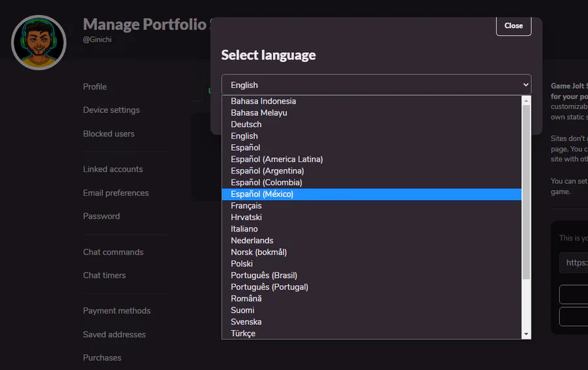Select Español (México) from the list
Image resolution: width=588 pixels, height=370 pixels.
(262, 194)
